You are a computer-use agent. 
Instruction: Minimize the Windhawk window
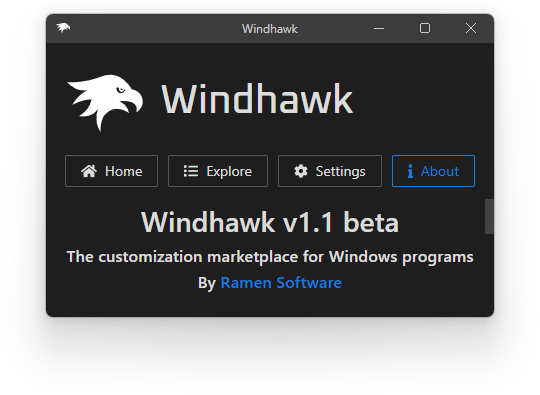[379, 28]
